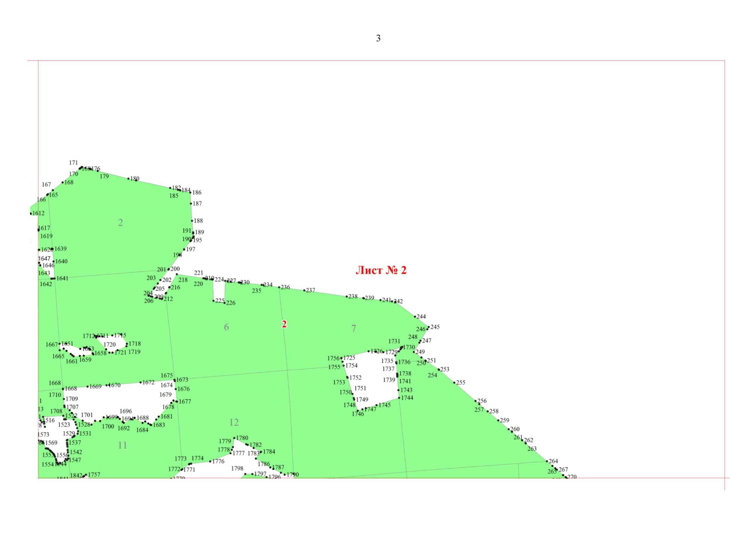
Task: Click the bold red number 2 marker
Action: pyautogui.click(x=284, y=324)
